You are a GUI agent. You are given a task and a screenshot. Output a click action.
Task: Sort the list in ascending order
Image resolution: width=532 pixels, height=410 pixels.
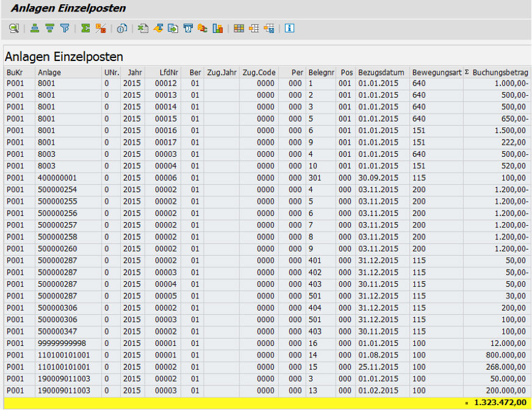pos(35,28)
